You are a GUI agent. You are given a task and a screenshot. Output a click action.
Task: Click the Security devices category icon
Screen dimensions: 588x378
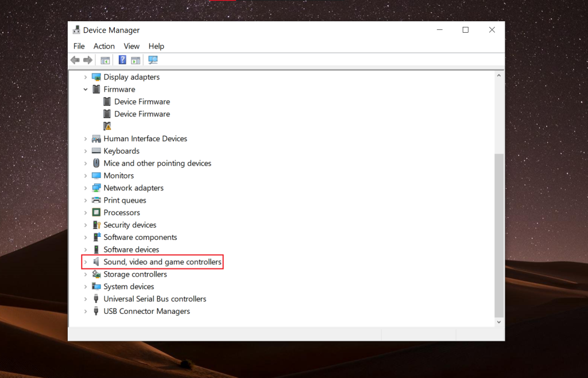tap(97, 224)
